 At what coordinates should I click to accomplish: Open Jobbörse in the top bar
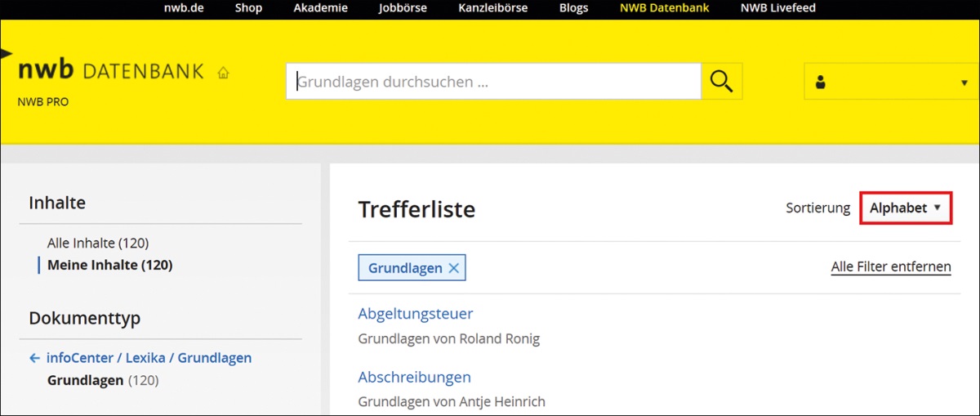click(x=403, y=8)
